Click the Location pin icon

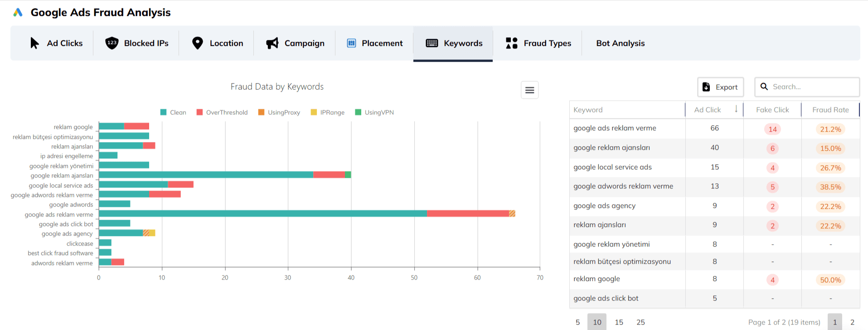[197, 43]
